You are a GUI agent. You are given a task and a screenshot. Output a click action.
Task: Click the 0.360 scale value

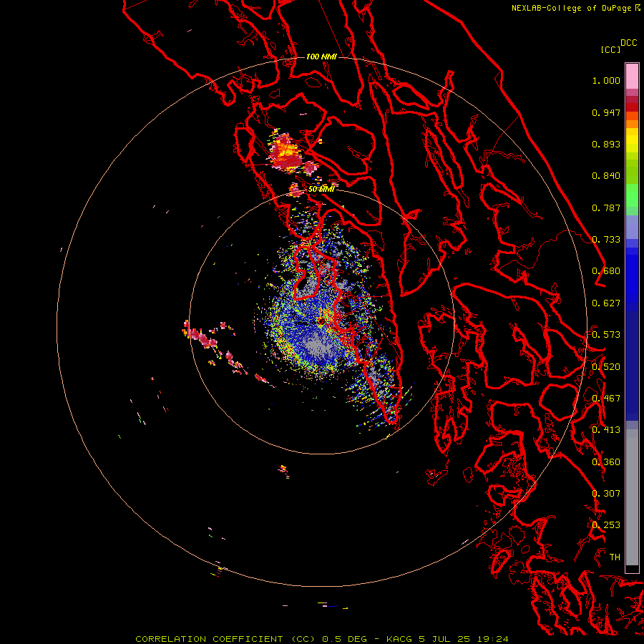click(x=606, y=462)
